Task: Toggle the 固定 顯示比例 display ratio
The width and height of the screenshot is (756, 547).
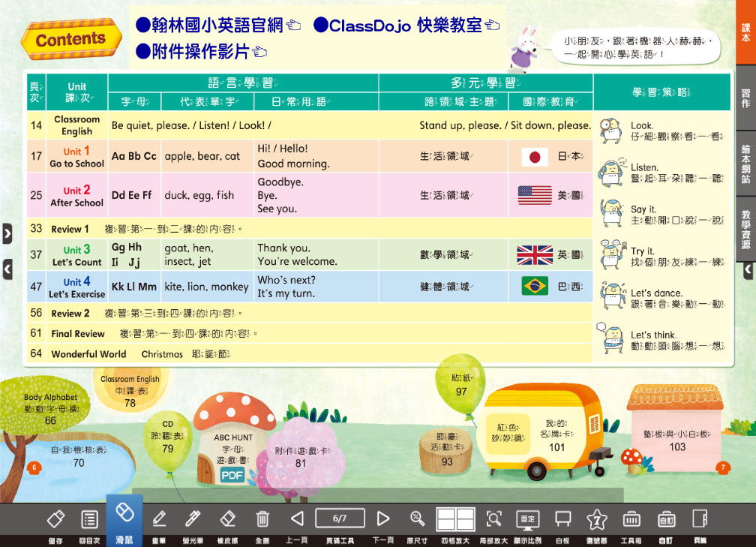Action: tap(528, 518)
